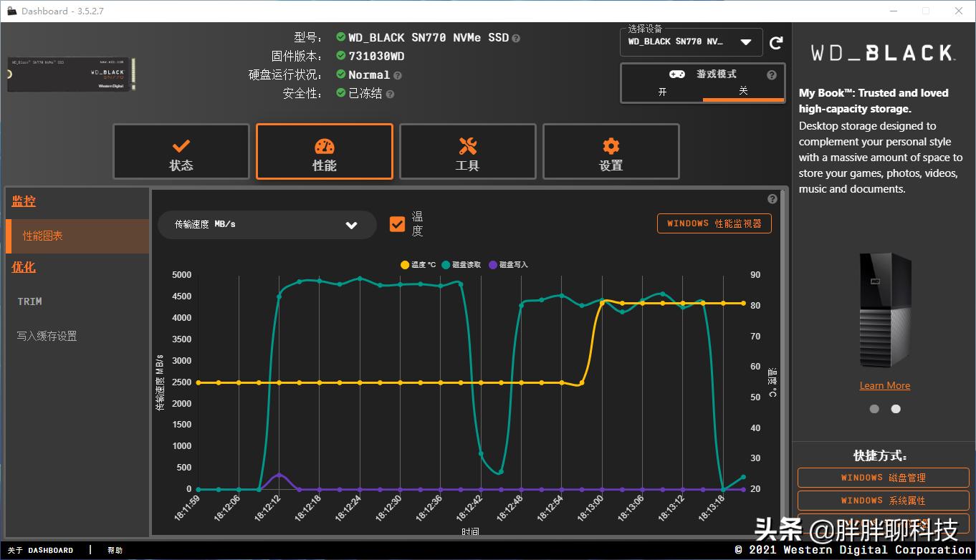The width and height of the screenshot is (976, 560).
Task: Collapse the 监控 sidebar section
Action: 24,201
